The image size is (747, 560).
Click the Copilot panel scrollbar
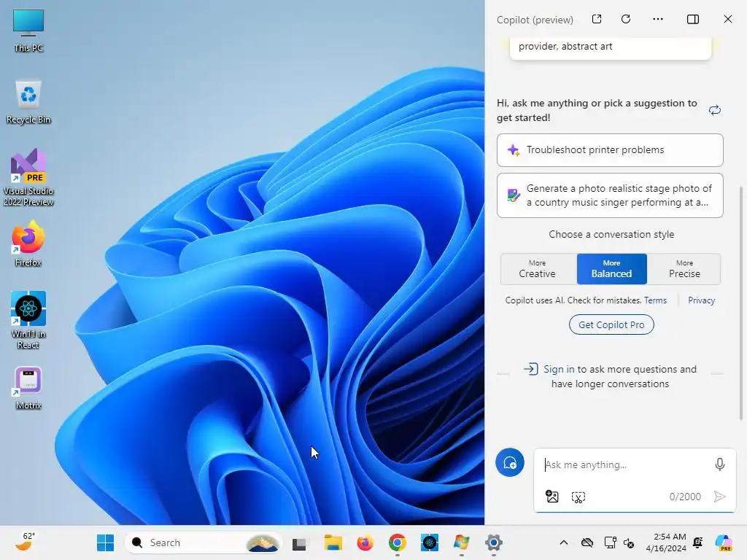[x=741, y=303]
